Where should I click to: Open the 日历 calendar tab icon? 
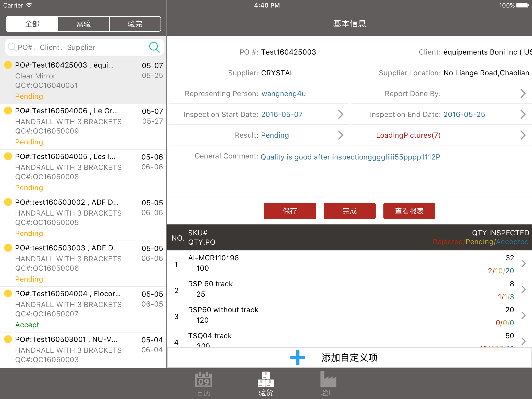click(203, 383)
